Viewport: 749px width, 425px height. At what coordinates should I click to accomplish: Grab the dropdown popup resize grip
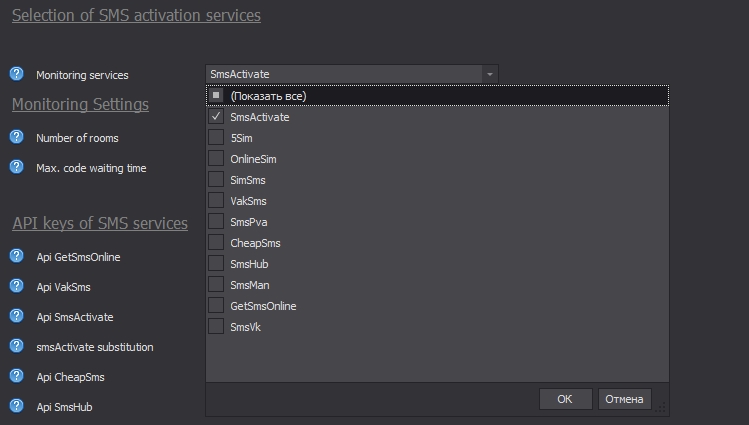pyautogui.click(x=660, y=407)
